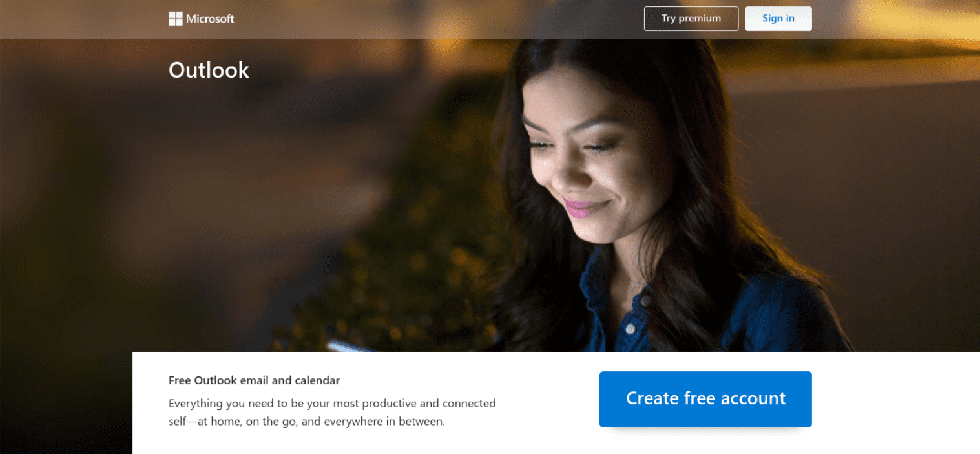Click the Free Outlook email and calendar heading
Image resolution: width=980 pixels, height=454 pixels.
pos(254,380)
